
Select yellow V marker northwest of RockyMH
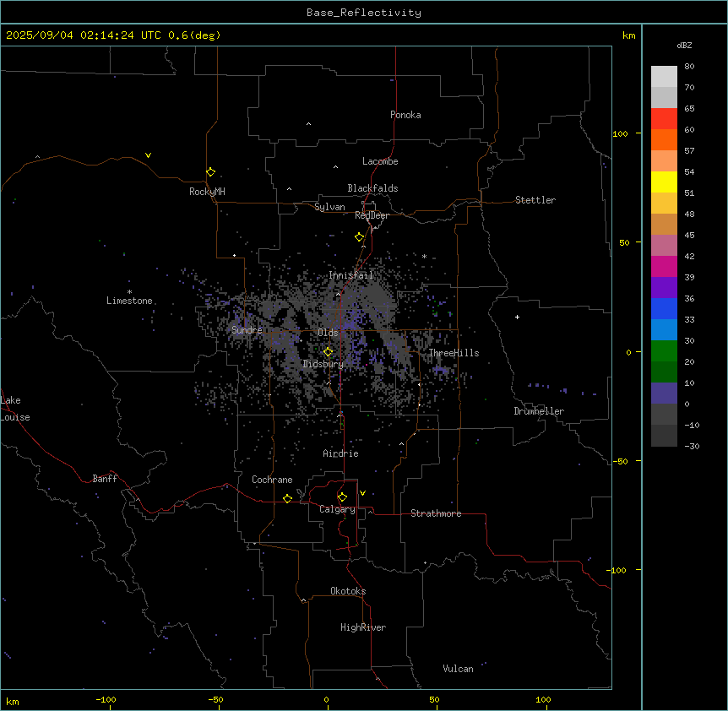tap(148, 155)
